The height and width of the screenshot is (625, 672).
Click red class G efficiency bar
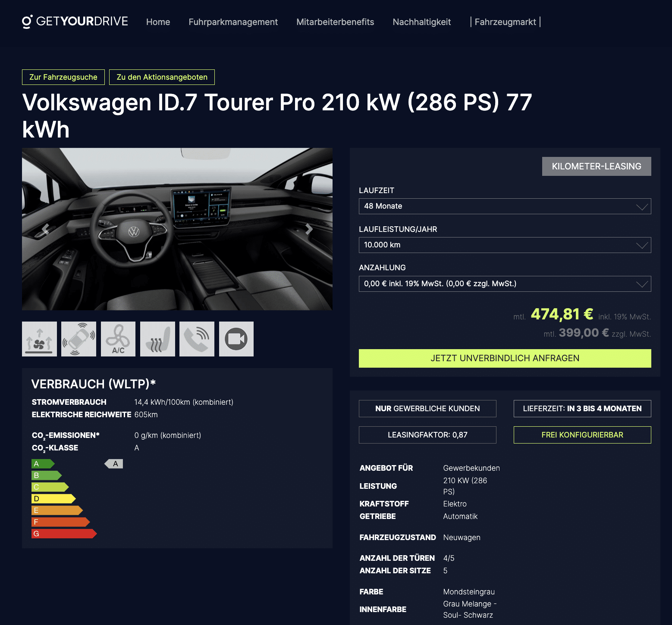[64, 534]
